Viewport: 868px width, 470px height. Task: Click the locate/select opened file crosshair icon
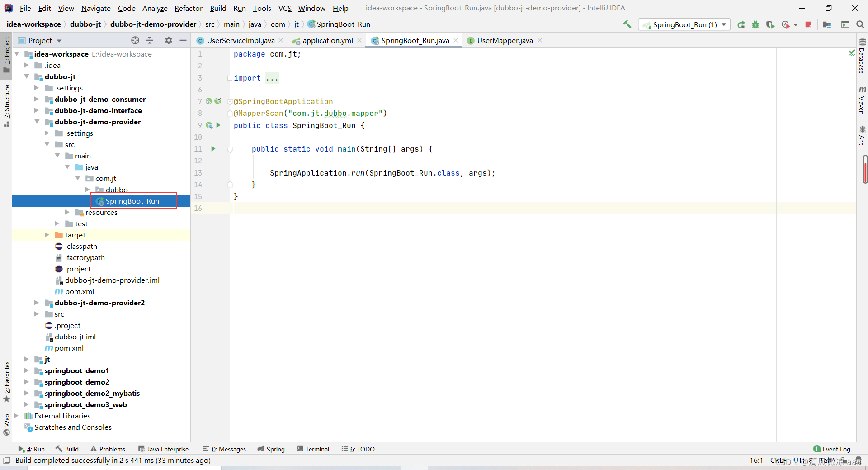coord(135,40)
